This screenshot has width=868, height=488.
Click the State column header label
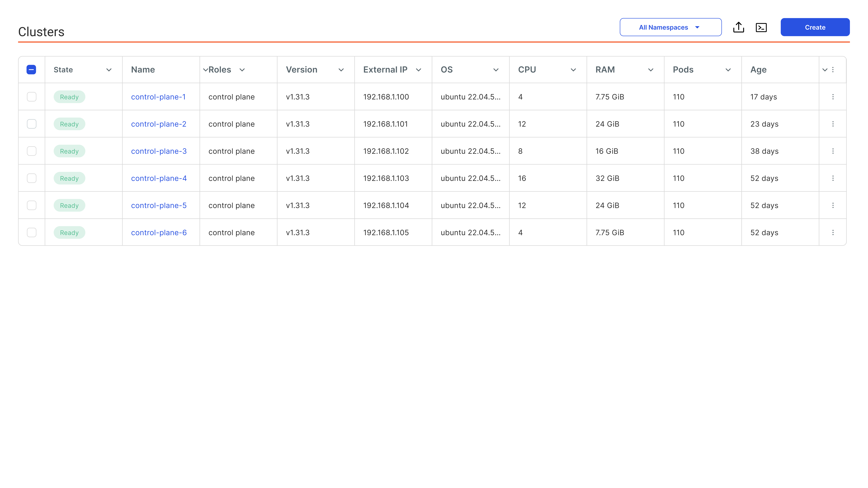pos(63,70)
